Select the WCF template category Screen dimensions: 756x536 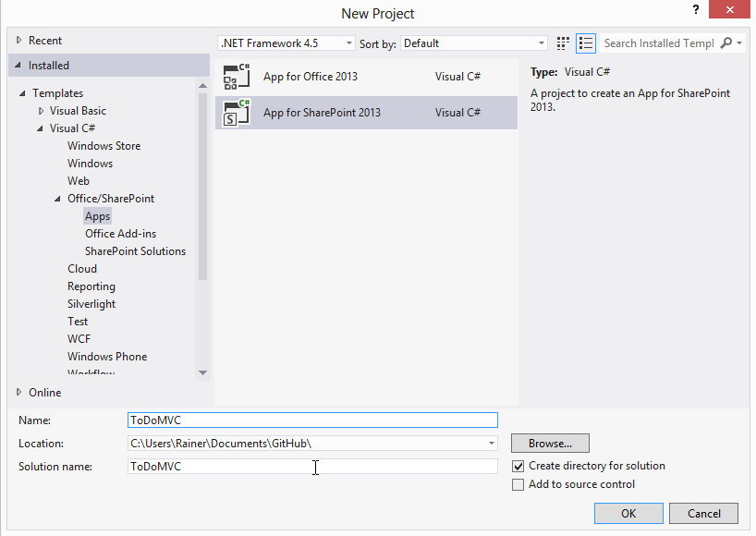pos(79,339)
